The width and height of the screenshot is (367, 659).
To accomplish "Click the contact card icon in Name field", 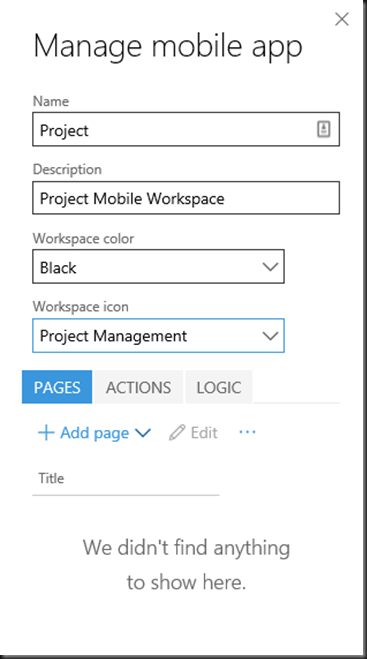I will [x=323, y=129].
